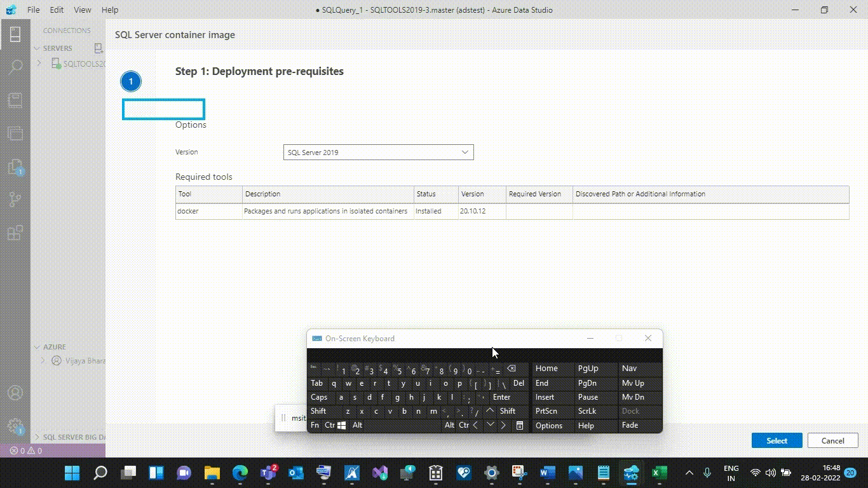Viewport: 868px width, 488px height.
Task: Open the Notebooks view in the sidebar
Action: pos(15,100)
